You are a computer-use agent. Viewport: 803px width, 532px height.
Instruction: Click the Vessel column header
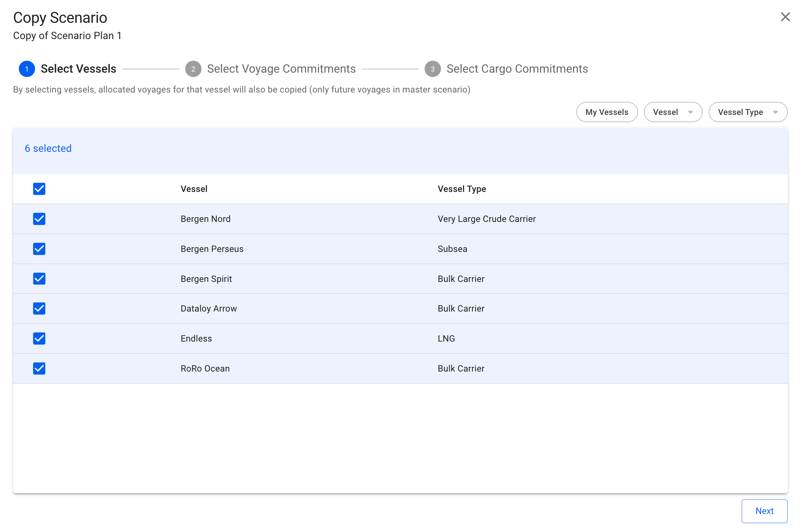(x=194, y=189)
